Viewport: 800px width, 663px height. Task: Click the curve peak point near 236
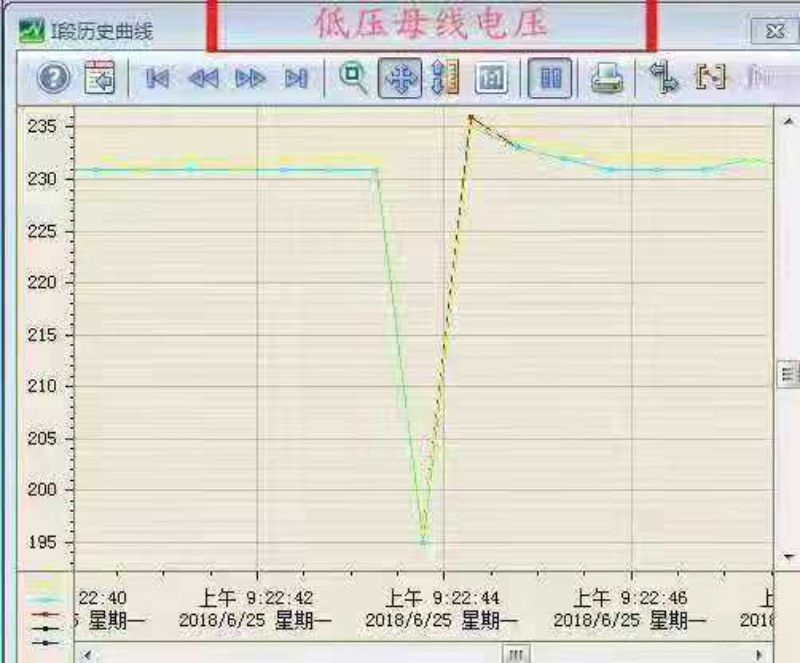471,117
